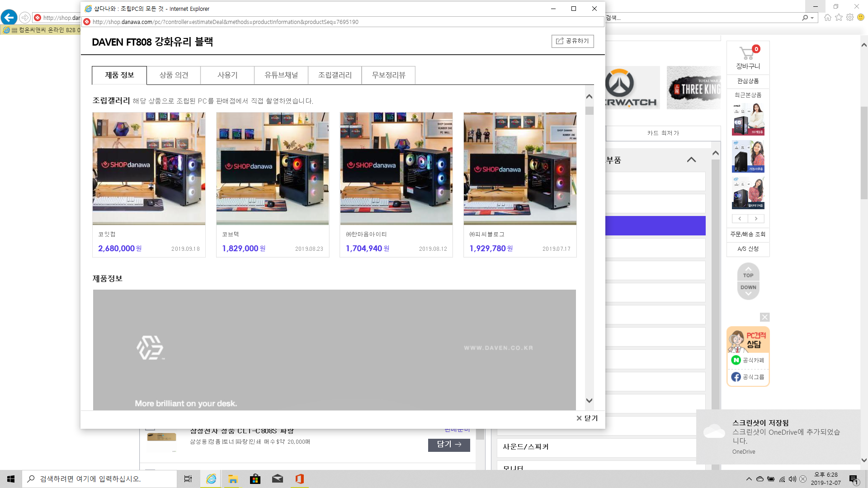The image size is (868, 488).
Task: Open File Explorer from the taskbar
Action: pos(233,479)
